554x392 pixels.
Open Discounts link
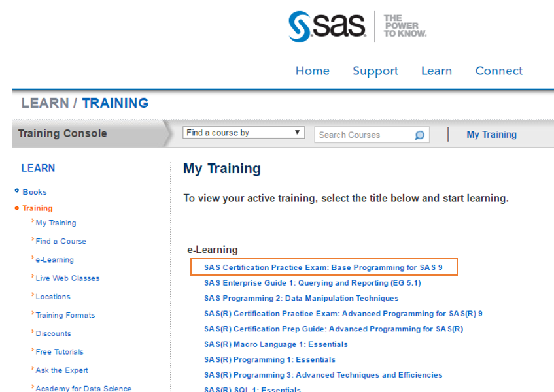pyautogui.click(x=54, y=333)
